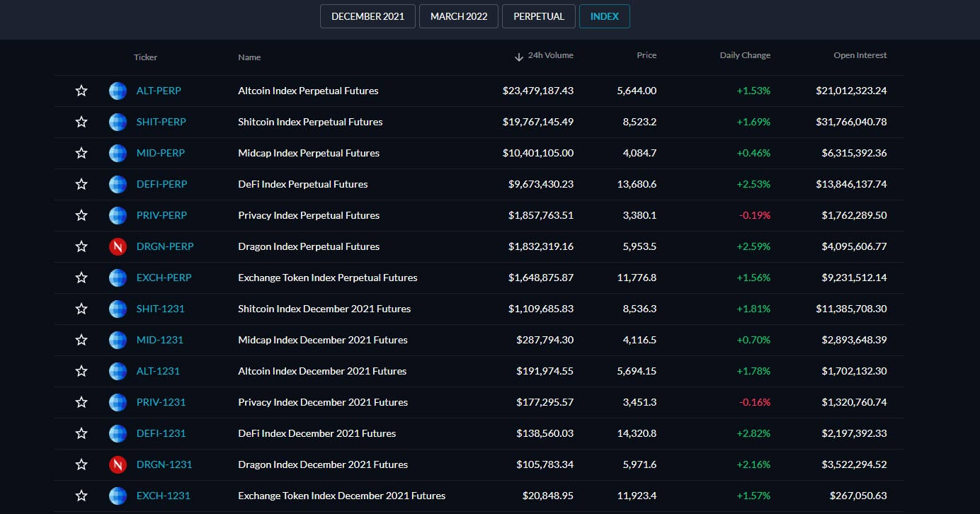
Task: Select the INDEX tab
Action: (x=605, y=16)
